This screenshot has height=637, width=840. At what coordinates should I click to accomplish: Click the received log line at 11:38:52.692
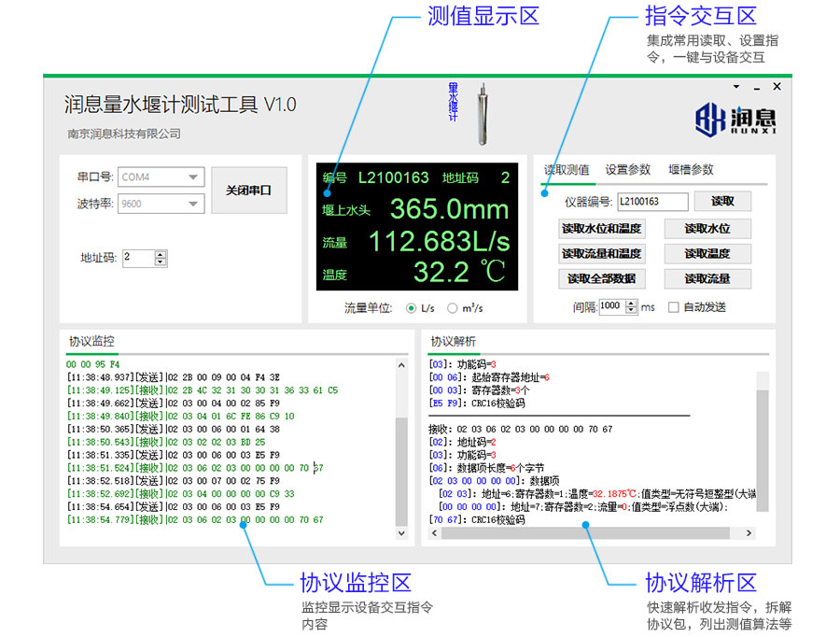[x=180, y=494]
